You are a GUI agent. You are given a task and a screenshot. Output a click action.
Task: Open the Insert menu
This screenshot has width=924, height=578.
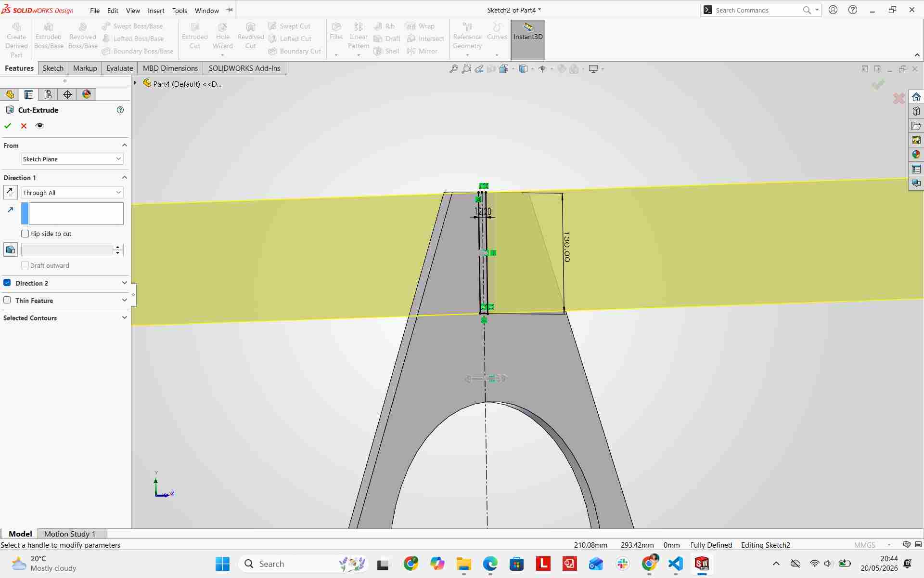pyautogui.click(x=156, y=10)
